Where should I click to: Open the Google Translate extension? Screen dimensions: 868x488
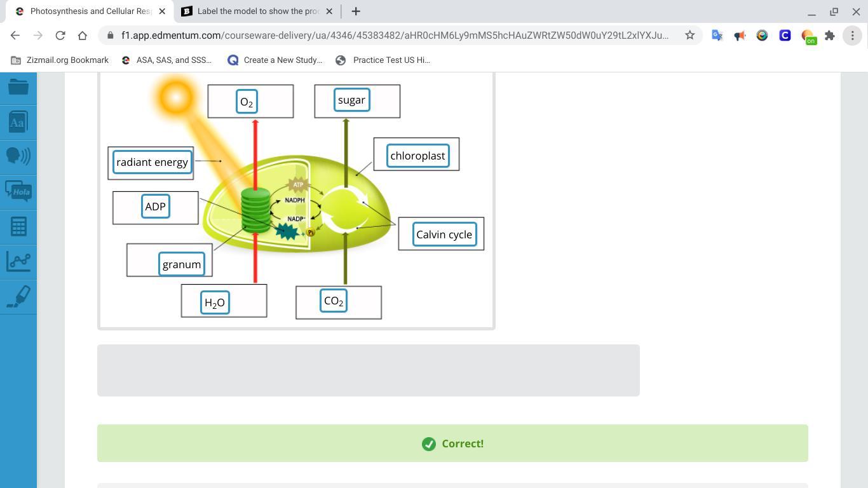717,36
